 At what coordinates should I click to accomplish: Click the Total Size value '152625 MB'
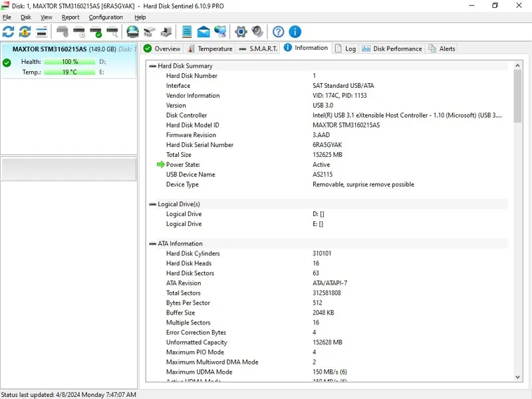tap(327, 155)
